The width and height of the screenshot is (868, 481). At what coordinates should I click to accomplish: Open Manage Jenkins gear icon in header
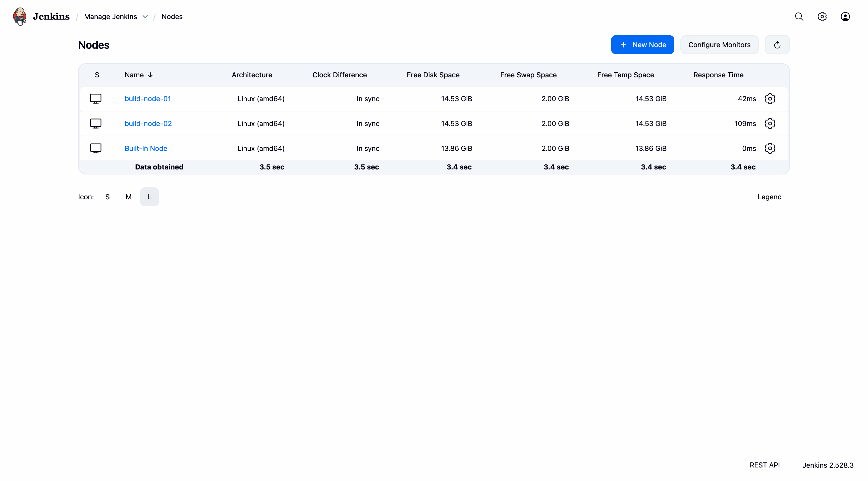click(x=822, y=17)
